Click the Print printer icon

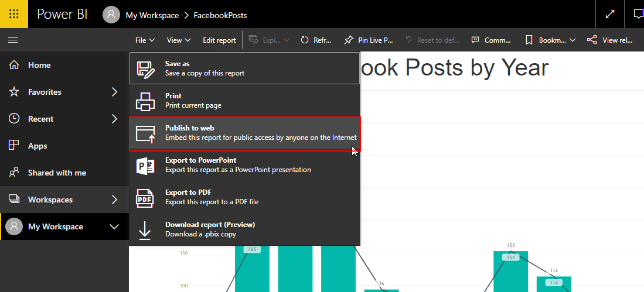(x=145, y=101)
